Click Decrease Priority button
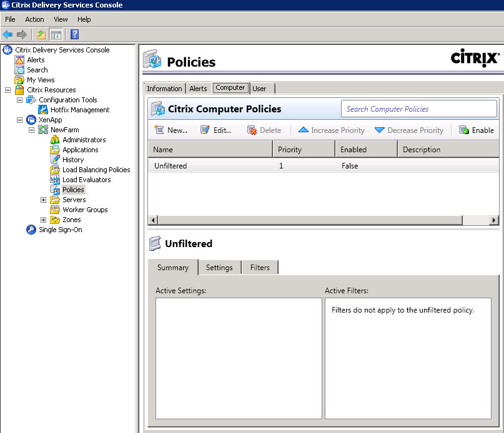The height and width of the screenshot is (433, 504). 409,130
